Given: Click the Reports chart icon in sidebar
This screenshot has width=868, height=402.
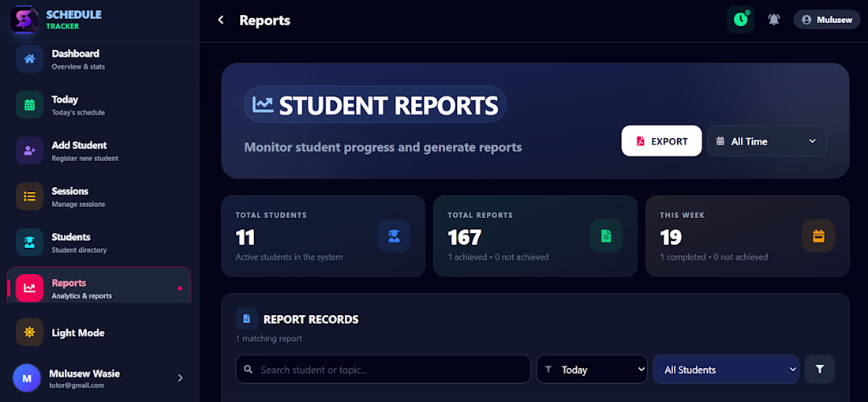Looking at the screenshot, I should click(29, 288).
